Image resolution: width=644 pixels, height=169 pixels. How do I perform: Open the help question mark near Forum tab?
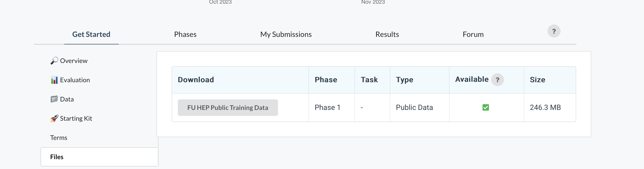click(x=554, y=31)
